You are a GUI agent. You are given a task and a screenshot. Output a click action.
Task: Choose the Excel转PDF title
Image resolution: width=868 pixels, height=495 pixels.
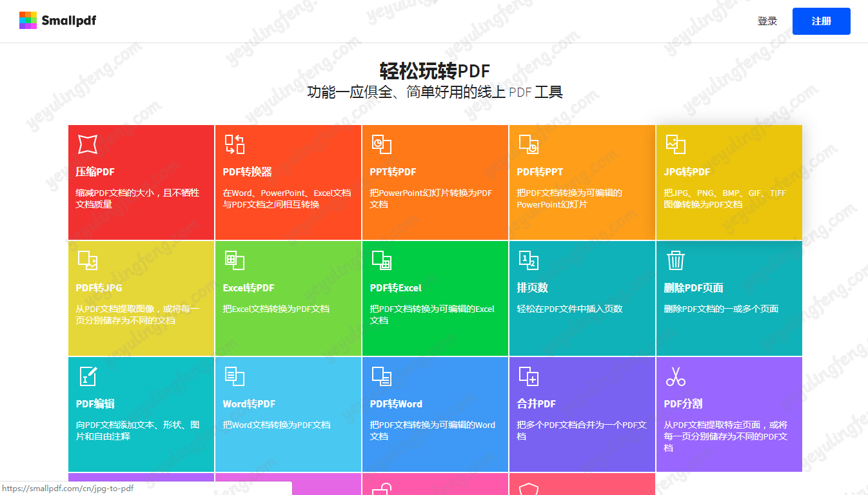pos(248,288)
